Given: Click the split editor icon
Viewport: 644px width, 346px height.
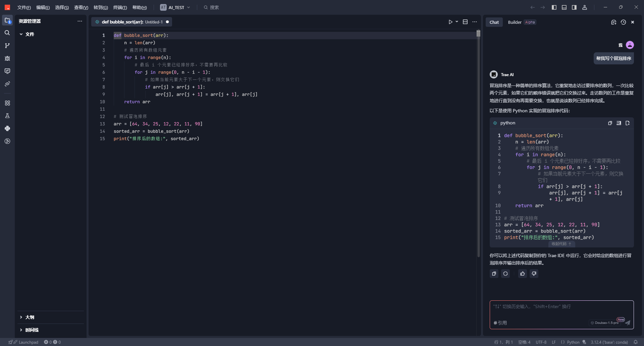Looking at the screenshot, I should pos(465,22).
